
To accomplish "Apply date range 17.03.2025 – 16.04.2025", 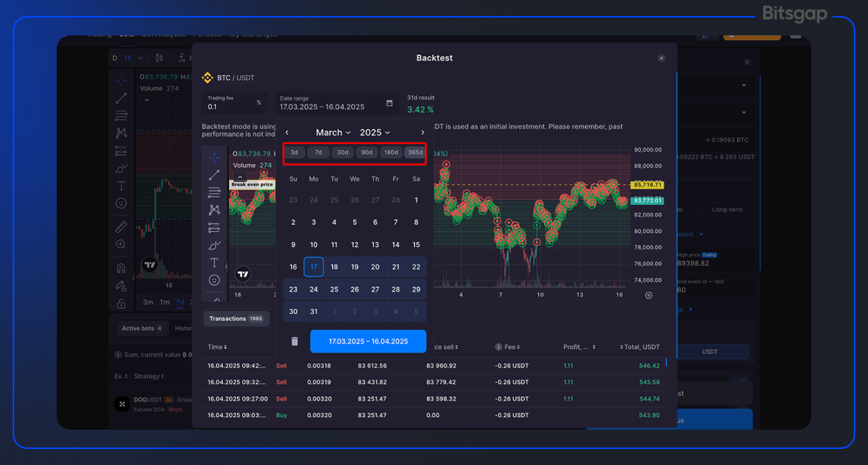I will coord(368,341).
